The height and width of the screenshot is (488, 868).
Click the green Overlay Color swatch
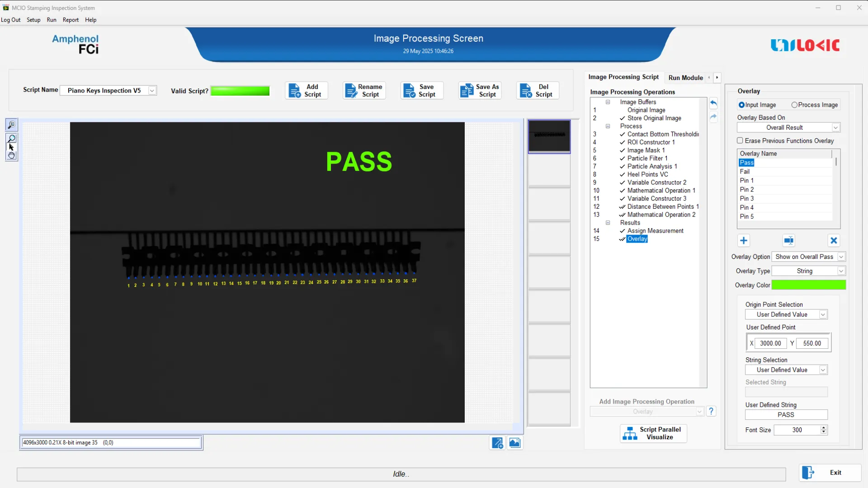pos(808,285)
